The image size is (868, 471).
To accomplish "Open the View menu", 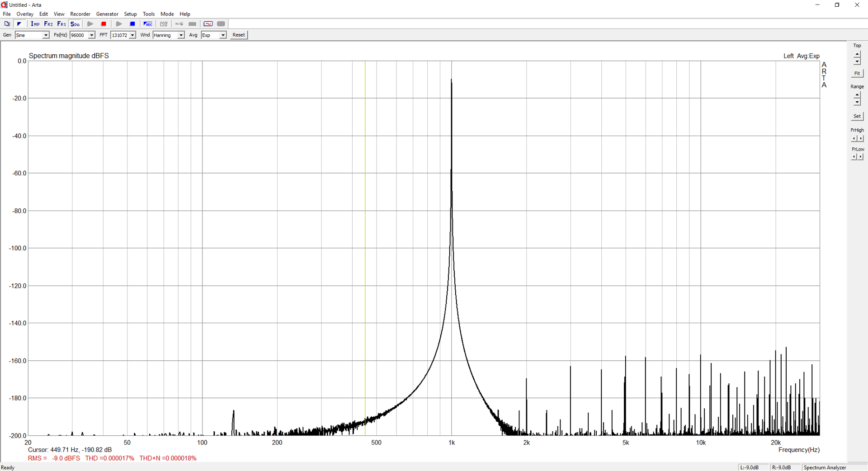I will click(59, 14).
